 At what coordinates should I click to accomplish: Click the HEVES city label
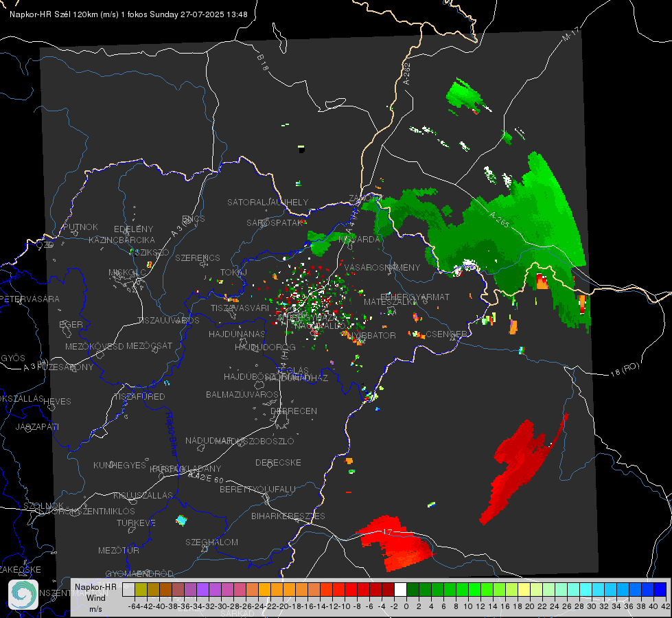(x=57, y=402)
